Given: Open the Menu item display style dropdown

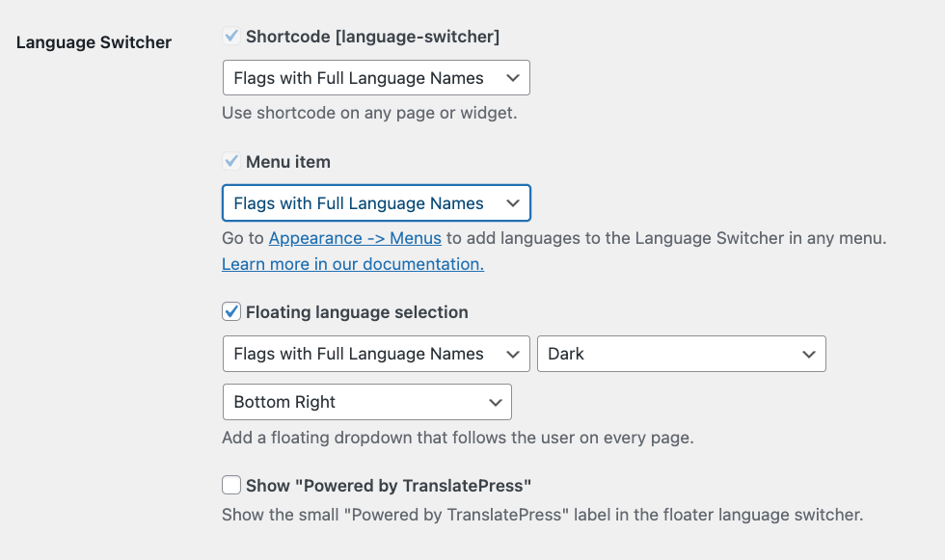Looking at the screenshot, I should [376, 203].
